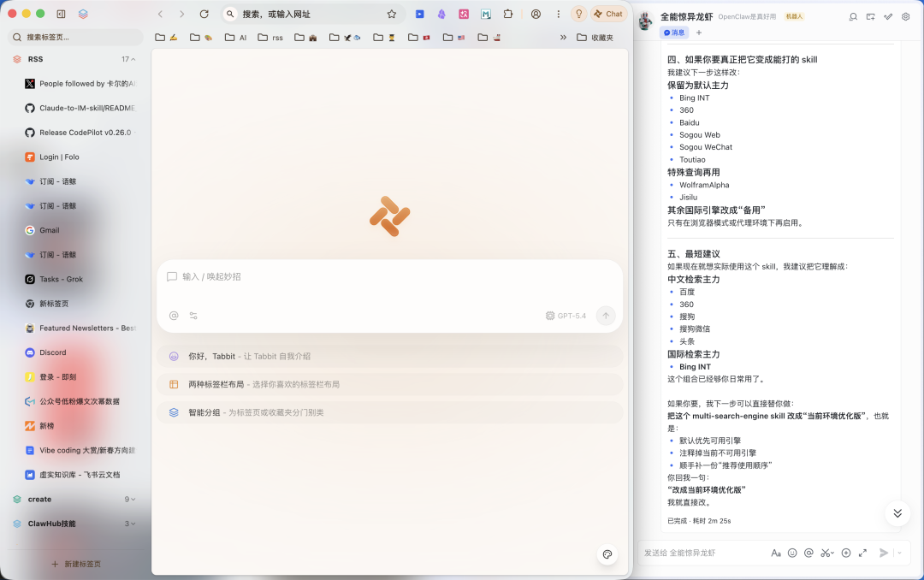
Task: Click the refresh icon in the browser toolbar
Action: pos(204,14)
